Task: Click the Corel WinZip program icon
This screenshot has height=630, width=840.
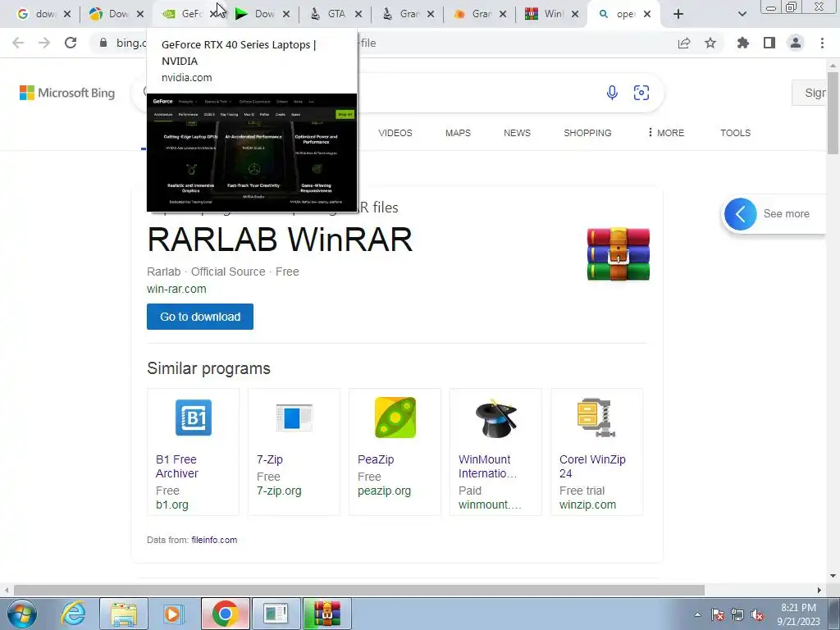Action: pos(596,418)
